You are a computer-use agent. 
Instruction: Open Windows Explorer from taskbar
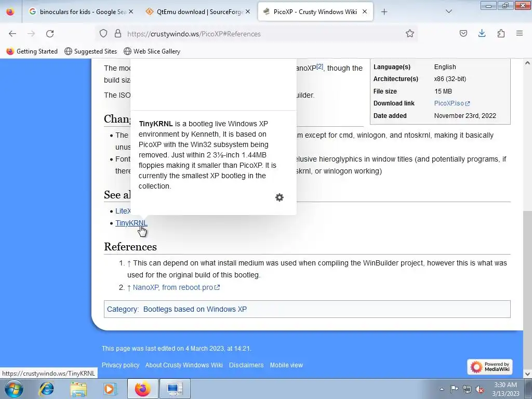(78, 389)
